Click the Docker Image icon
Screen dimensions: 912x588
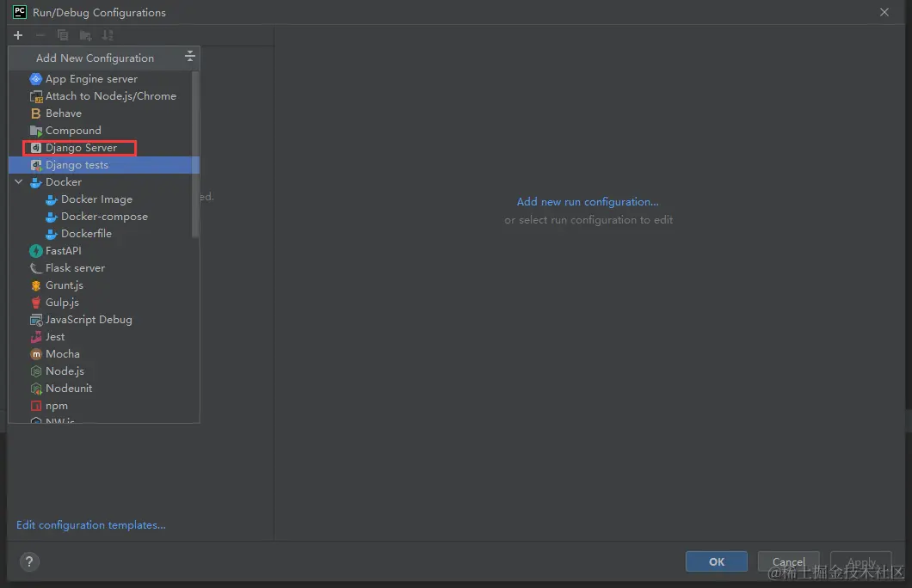click(51, 199)
